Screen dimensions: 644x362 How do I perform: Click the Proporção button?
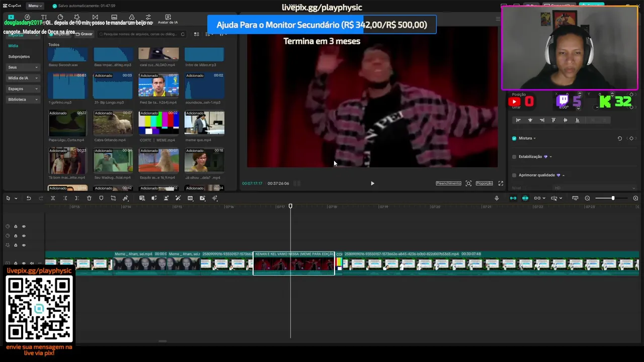tap(484, 184)
